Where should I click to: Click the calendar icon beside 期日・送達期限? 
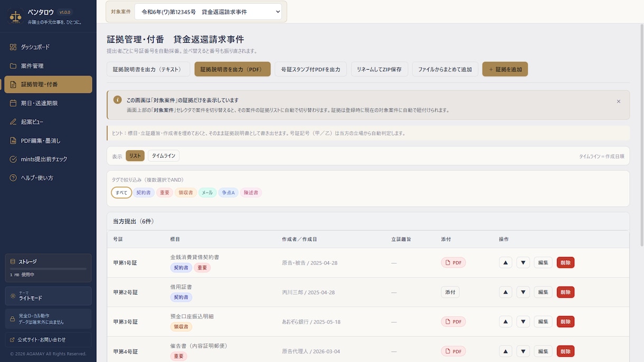coord(13,103)
